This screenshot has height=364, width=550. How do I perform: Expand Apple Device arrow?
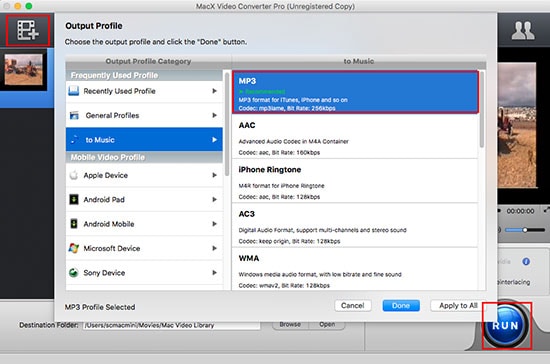[x=214, y=175]
